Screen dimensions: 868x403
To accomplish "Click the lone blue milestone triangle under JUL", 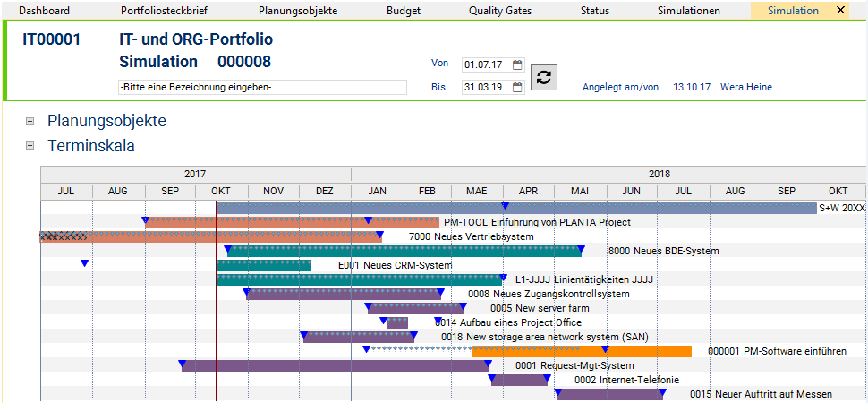I will 84,263.
